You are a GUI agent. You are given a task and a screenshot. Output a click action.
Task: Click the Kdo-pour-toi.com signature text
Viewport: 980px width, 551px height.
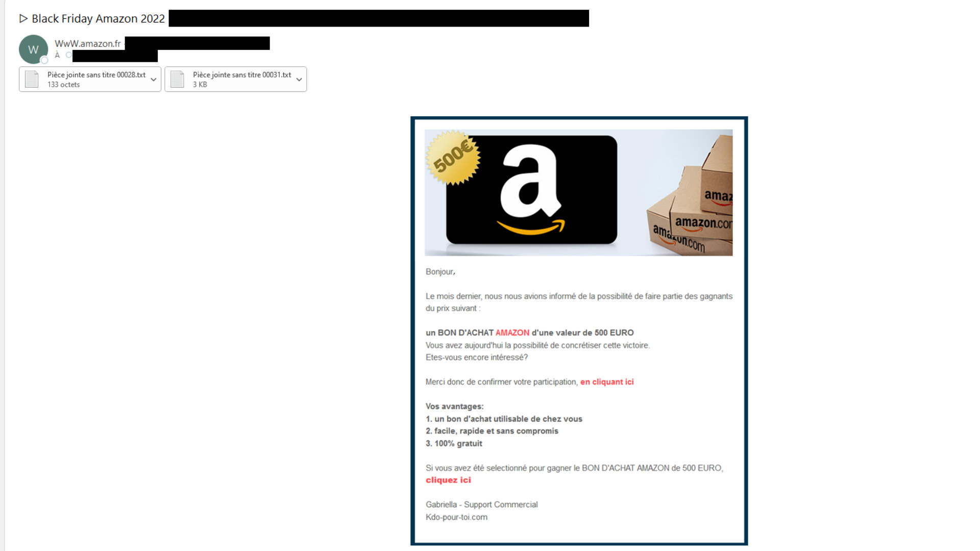click(x=456, y=517)
